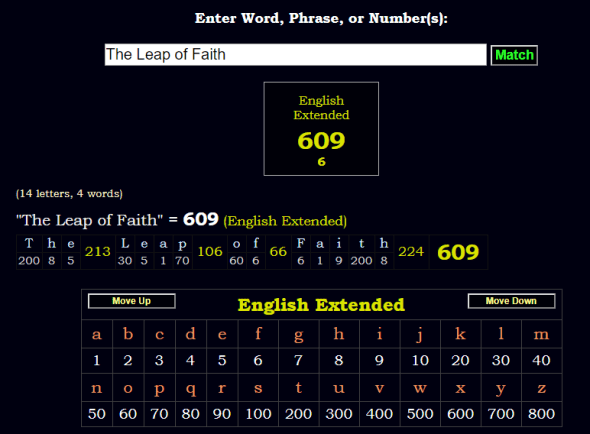Click value 50 in cipher table
590x434 pixels.
click(x=97, y=414)
